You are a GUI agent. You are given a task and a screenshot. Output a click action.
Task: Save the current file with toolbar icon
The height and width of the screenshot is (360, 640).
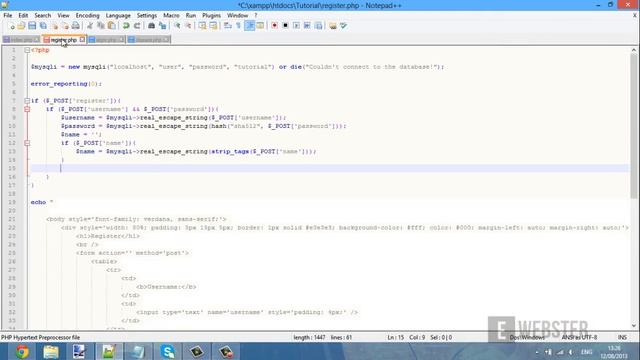click(x=32, y=26)
